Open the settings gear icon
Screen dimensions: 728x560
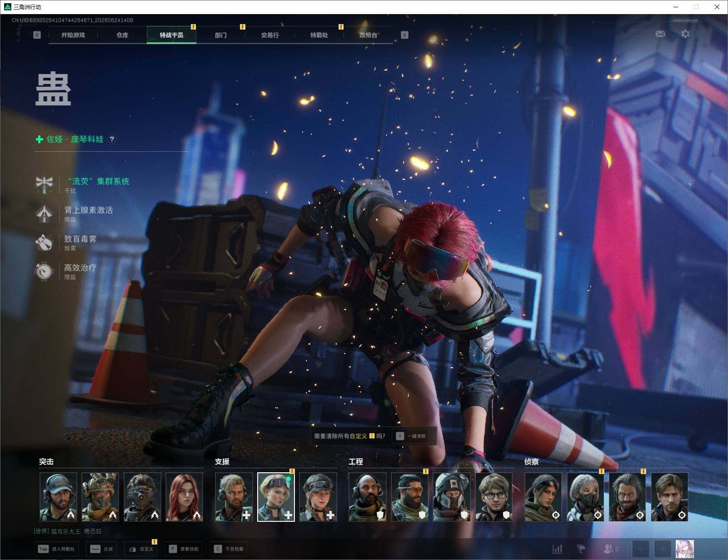point(685,34)
